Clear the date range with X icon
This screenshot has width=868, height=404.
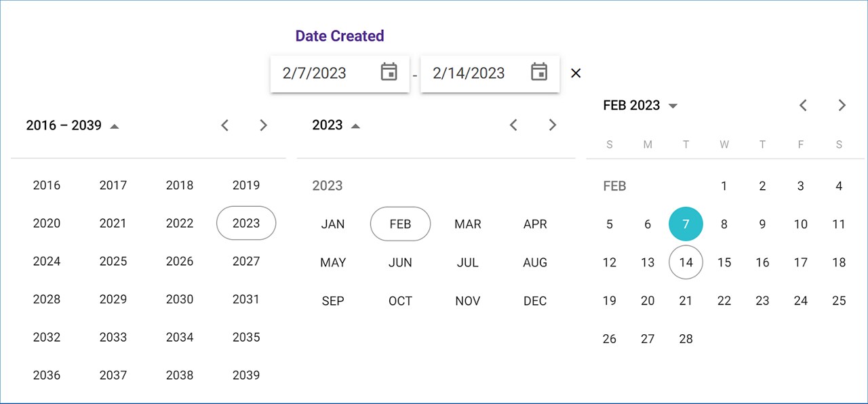pyautogui.click(x=576, y=73)
